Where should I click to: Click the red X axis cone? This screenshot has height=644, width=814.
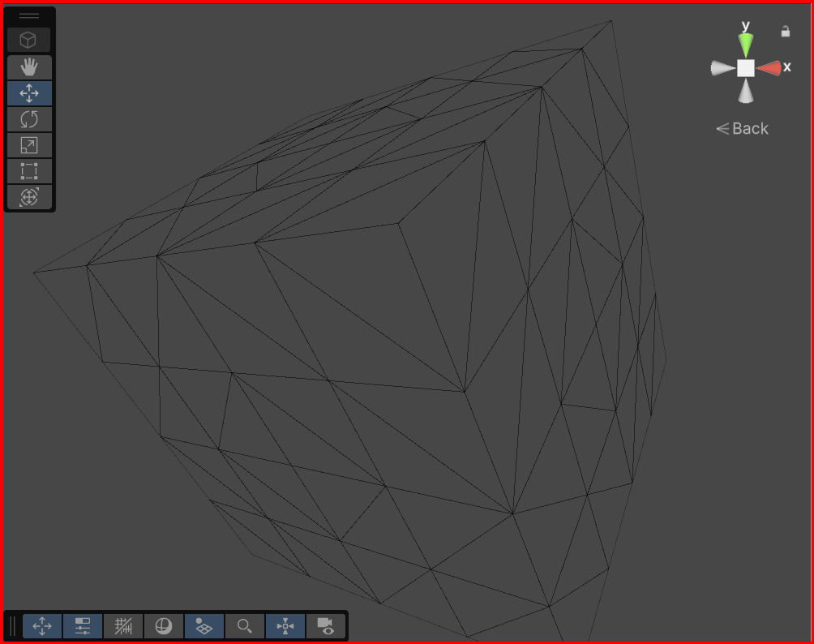pos(769,68)
